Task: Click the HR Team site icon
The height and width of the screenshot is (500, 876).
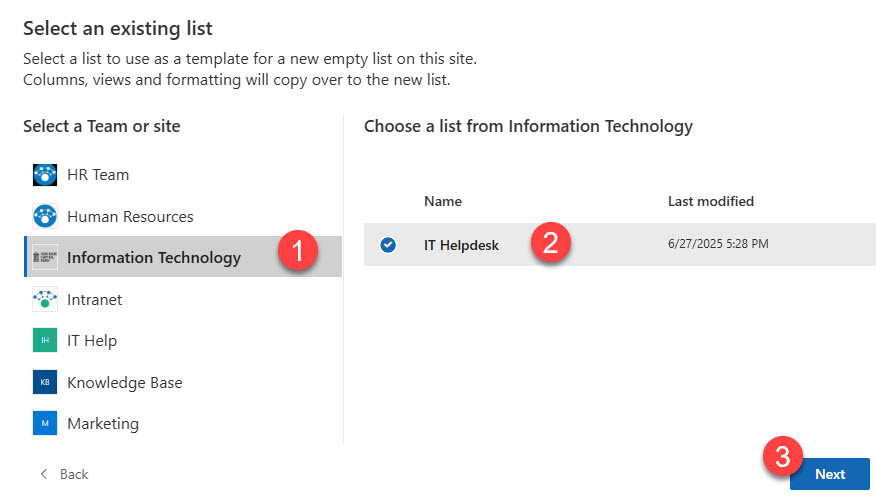Action: (x=45, y=175)
